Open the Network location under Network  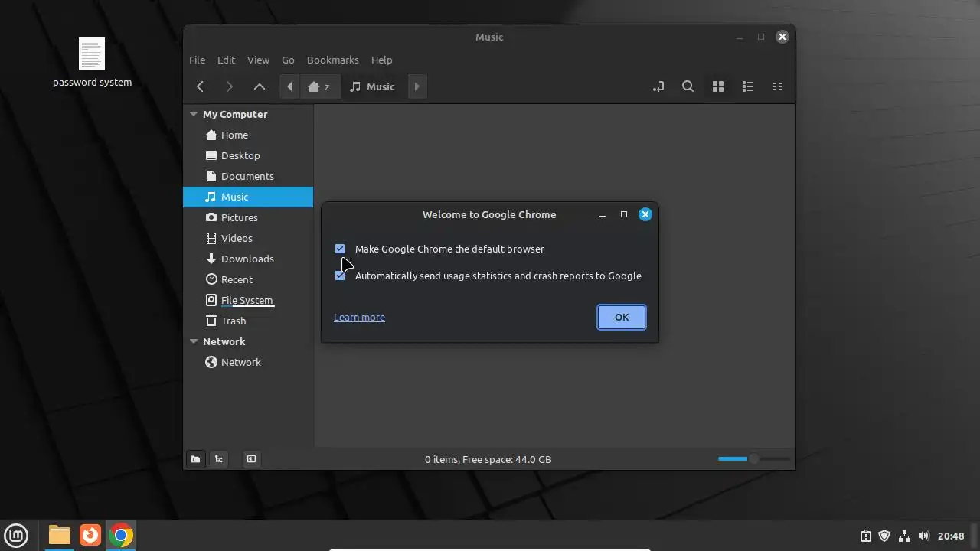(x=248, y=362)
